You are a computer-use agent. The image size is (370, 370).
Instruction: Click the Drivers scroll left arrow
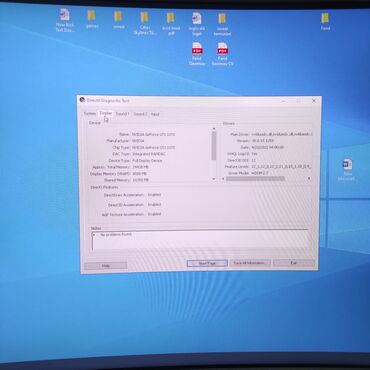pos(223,179)
